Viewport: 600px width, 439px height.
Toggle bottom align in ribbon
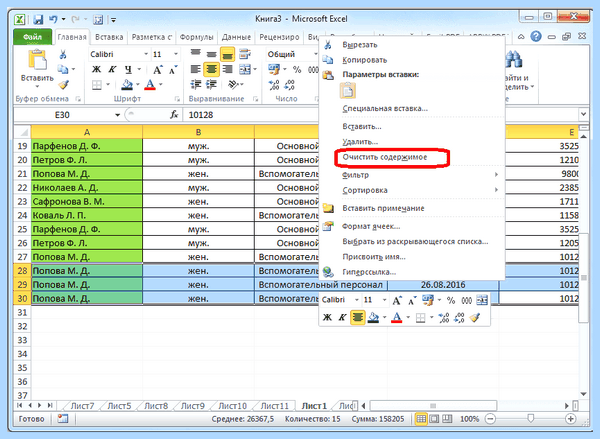click(x=227, y=54)
